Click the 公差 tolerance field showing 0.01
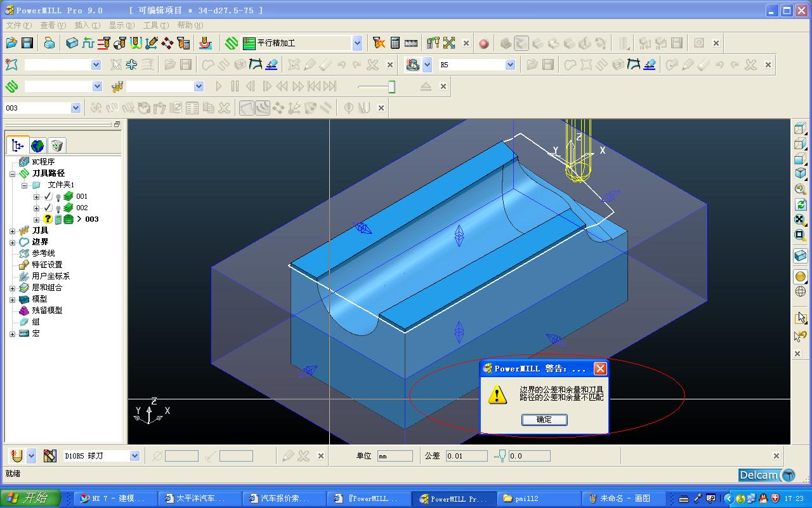Screen dimensions: 812x508 point(466,456)
